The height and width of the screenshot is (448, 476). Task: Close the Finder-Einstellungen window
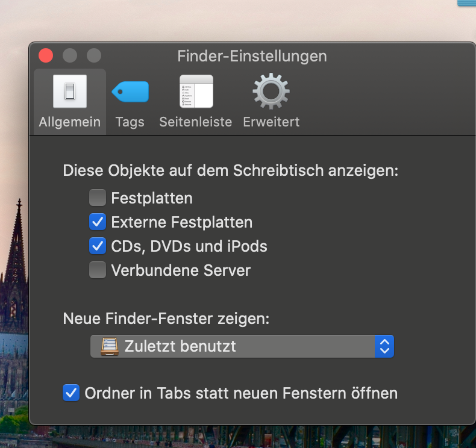[46, 56]
